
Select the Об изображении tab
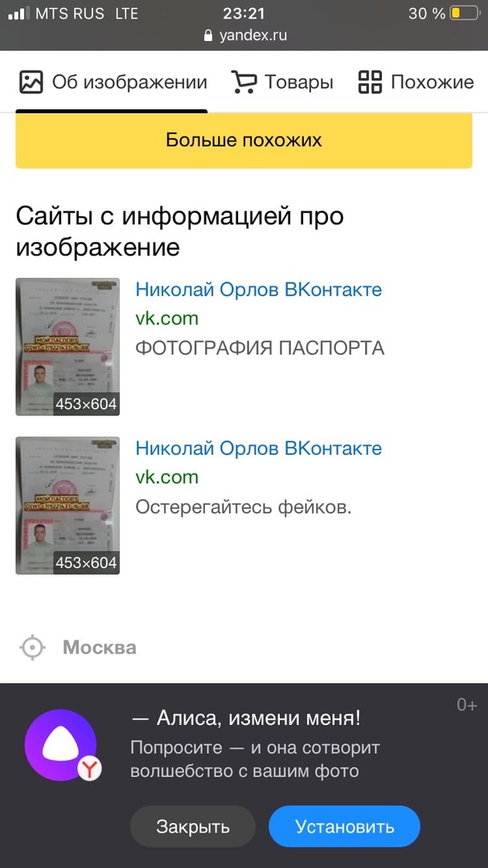point(113,82)
